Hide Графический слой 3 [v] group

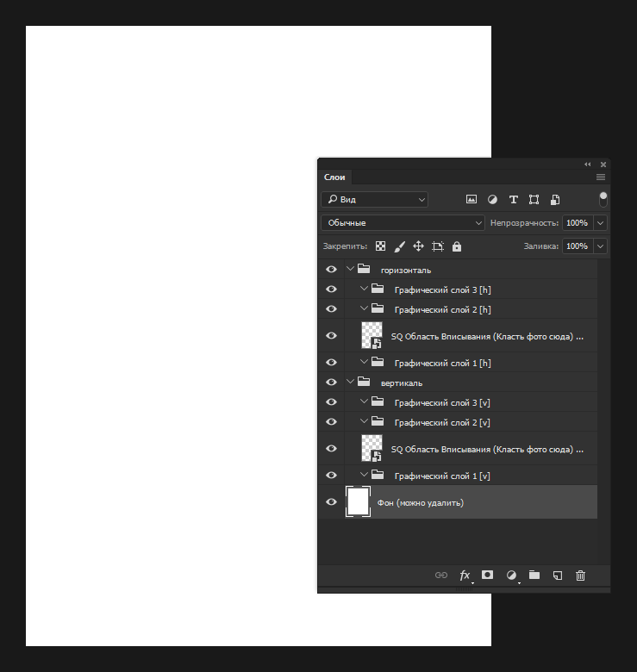pyautogui.click(x=331, y=402)
